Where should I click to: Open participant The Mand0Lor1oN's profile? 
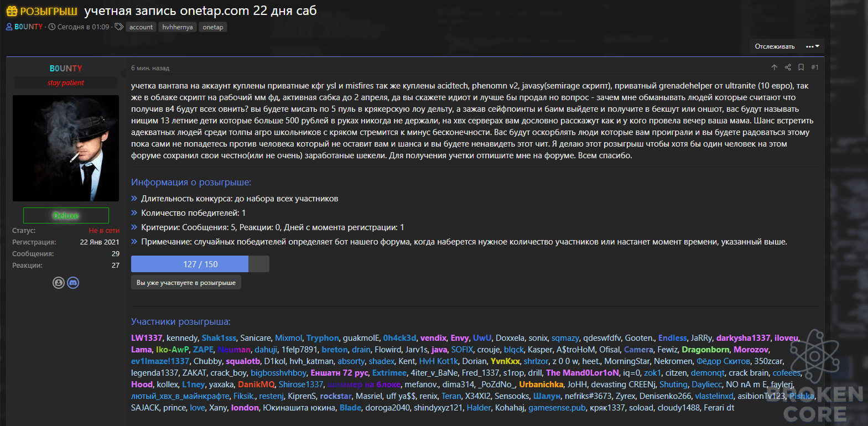pyautogui.click(x=583, y=373)
